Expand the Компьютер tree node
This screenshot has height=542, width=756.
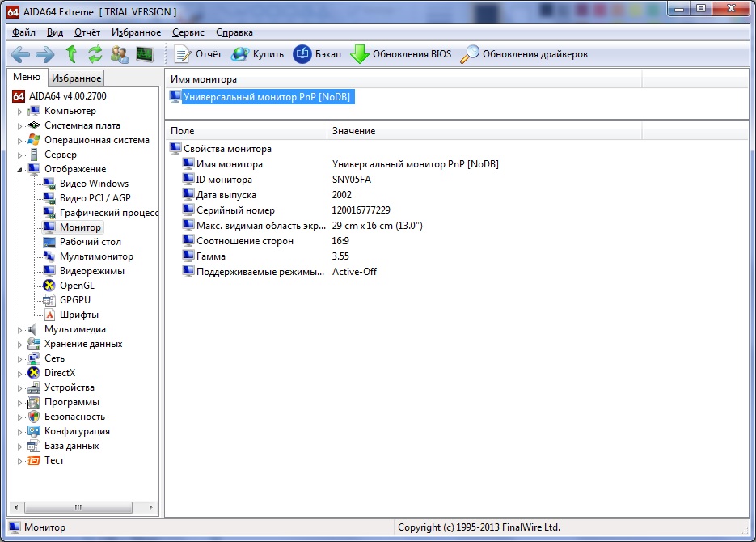[x=20, y=111]
